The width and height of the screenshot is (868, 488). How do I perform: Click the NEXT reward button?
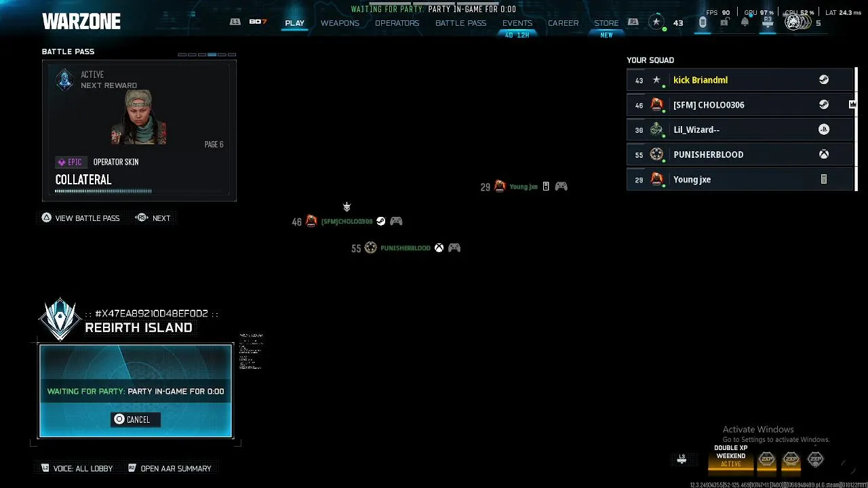(153, 218)
